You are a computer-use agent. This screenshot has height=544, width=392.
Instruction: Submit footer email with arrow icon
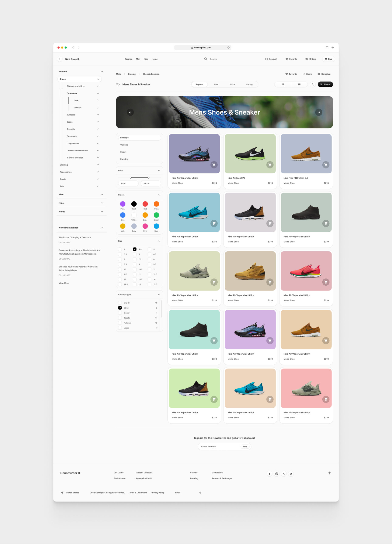(200, 493)
